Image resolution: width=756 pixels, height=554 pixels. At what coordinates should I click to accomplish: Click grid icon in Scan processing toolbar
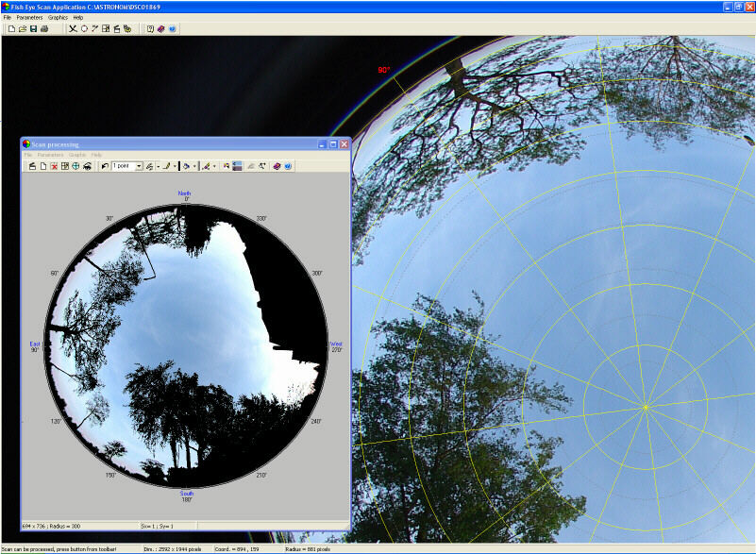[x=65, y=166]
